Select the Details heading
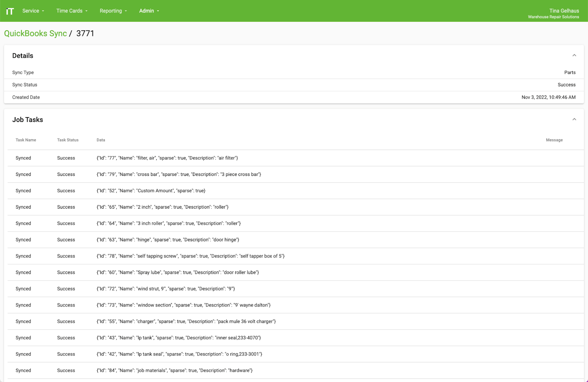Screen dimensions: 588x382 23,56
